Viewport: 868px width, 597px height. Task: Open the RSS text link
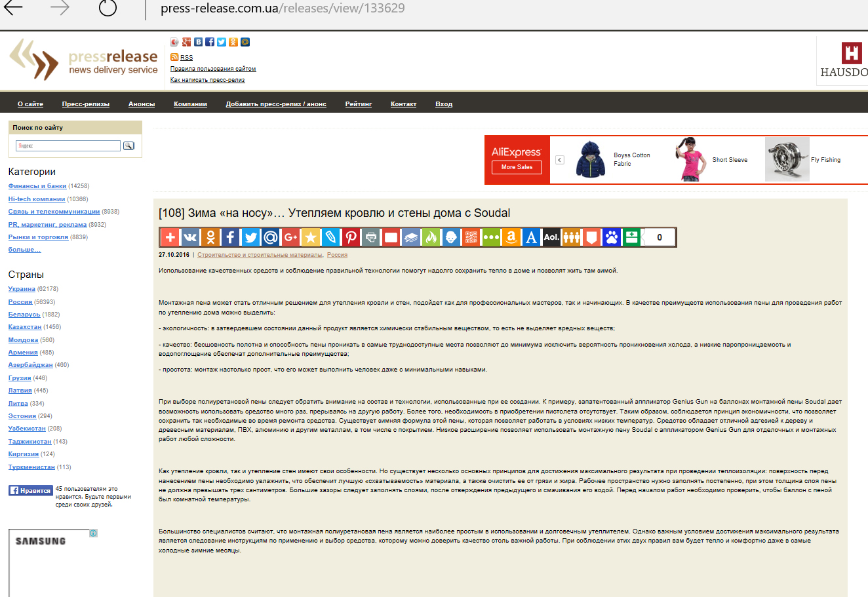pos(187,58)
